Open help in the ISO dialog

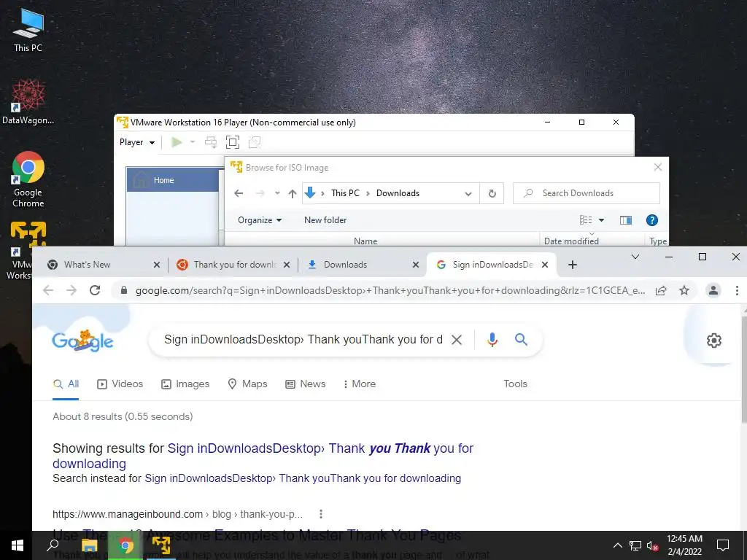coord(651,220)
